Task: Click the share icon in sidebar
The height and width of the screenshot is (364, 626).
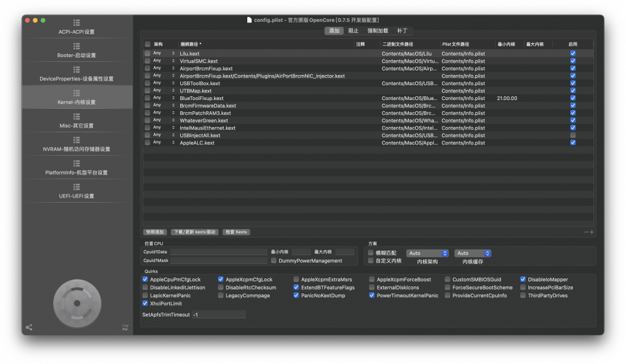Action: pyautogui.click(x=29, y=327)
